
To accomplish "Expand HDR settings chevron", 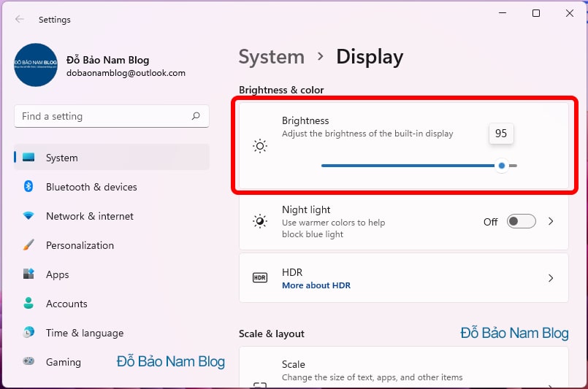I will (551, 277).
